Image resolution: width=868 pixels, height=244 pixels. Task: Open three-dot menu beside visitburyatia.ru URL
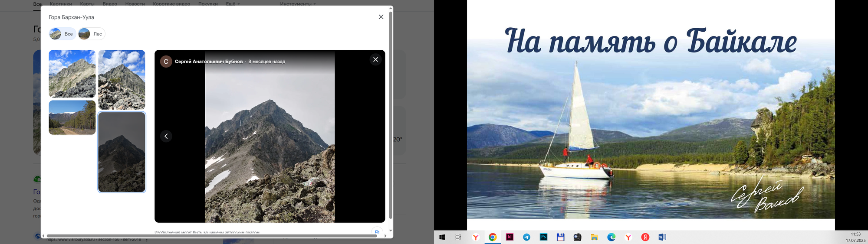[147, 239]
